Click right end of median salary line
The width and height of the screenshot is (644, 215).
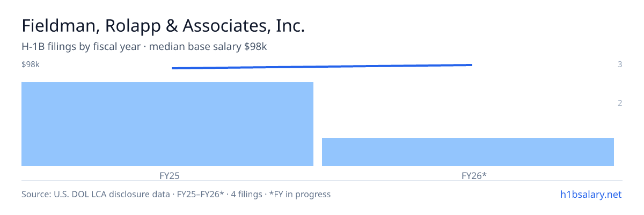[472, 65]
